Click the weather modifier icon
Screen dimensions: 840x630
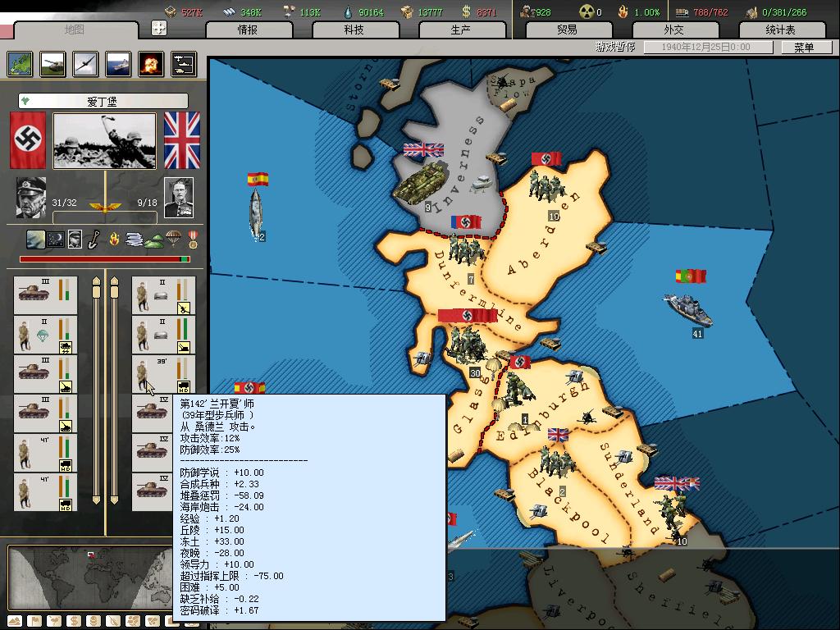(36, 239)
